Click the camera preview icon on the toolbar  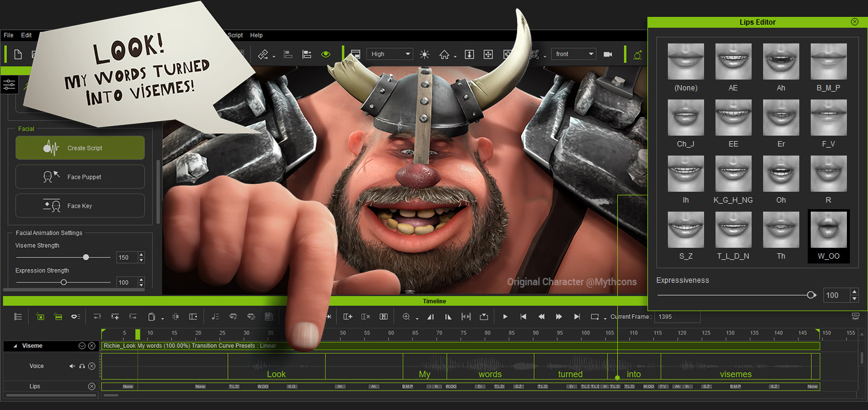coord(607,54)
